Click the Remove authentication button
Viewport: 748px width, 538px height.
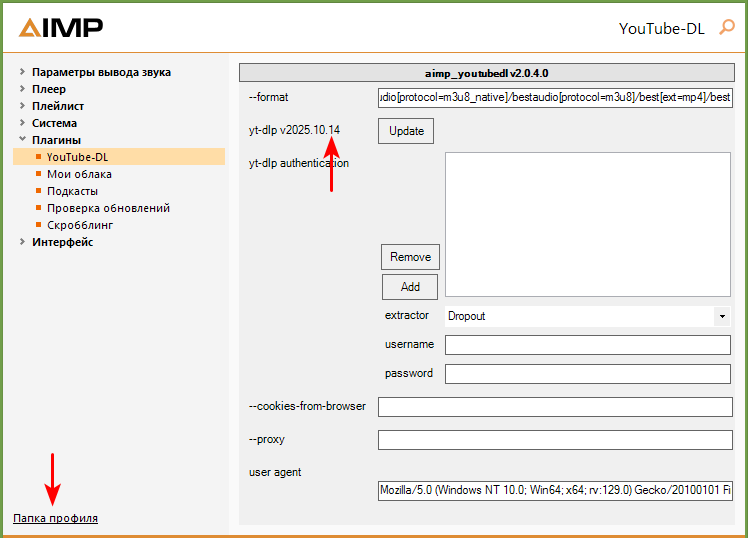click(x=410, y=257)
